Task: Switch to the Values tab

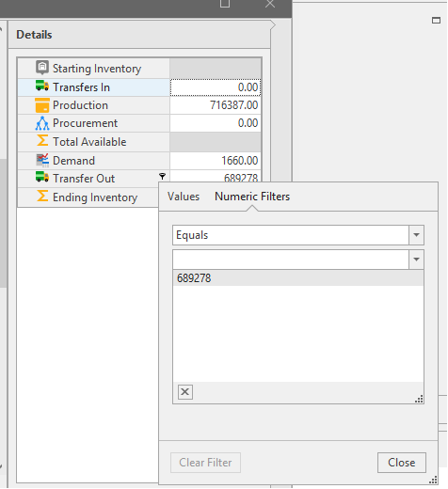Action: (184, 197)
